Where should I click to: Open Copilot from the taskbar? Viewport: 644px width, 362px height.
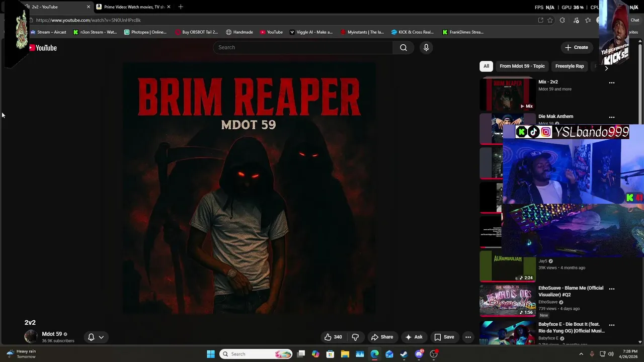(x=315, y=354)
